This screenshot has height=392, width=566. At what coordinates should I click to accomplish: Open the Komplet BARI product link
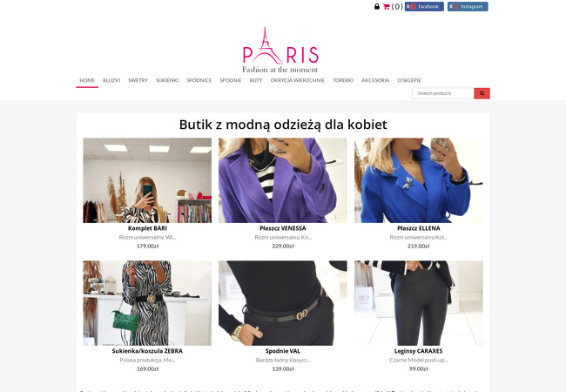[147, 228]
